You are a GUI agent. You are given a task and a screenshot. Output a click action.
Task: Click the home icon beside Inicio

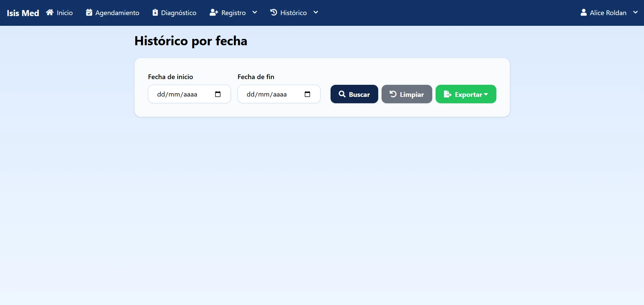click(x=50, y=12)
